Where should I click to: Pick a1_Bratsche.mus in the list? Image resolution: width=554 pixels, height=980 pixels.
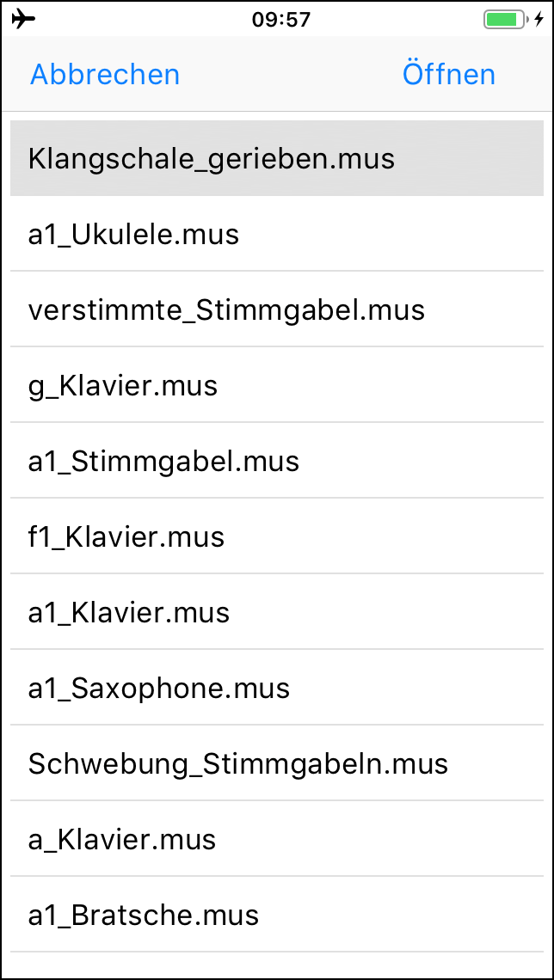[277, 916]
